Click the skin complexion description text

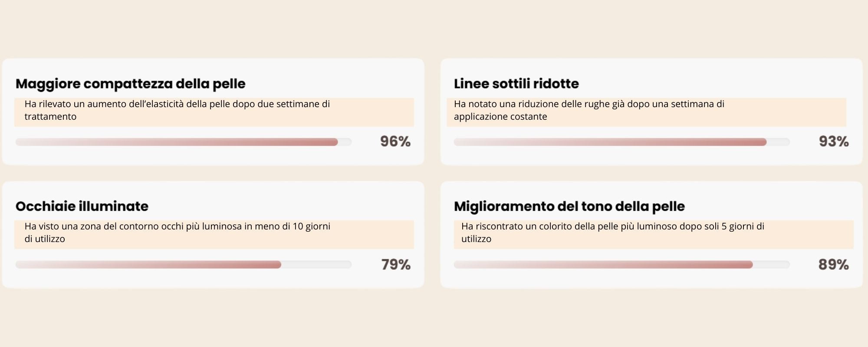point(612,232)
